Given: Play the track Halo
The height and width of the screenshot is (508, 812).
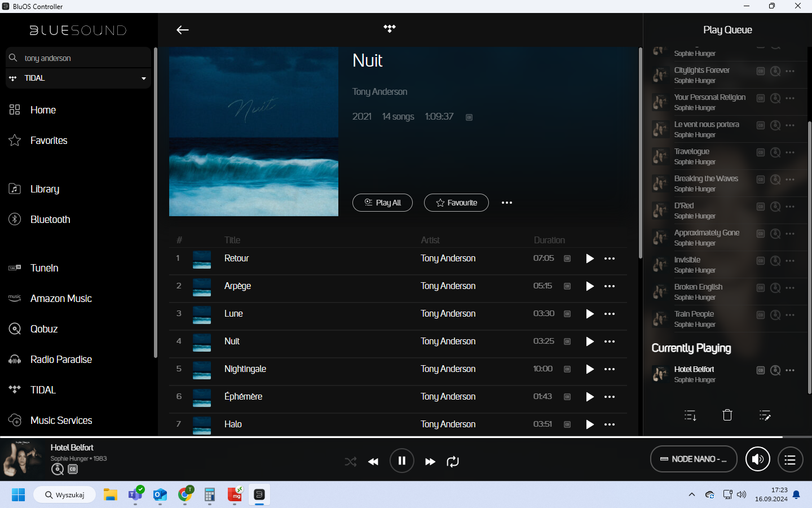Looking at the screenshot, I should click(x=590, y=424).
